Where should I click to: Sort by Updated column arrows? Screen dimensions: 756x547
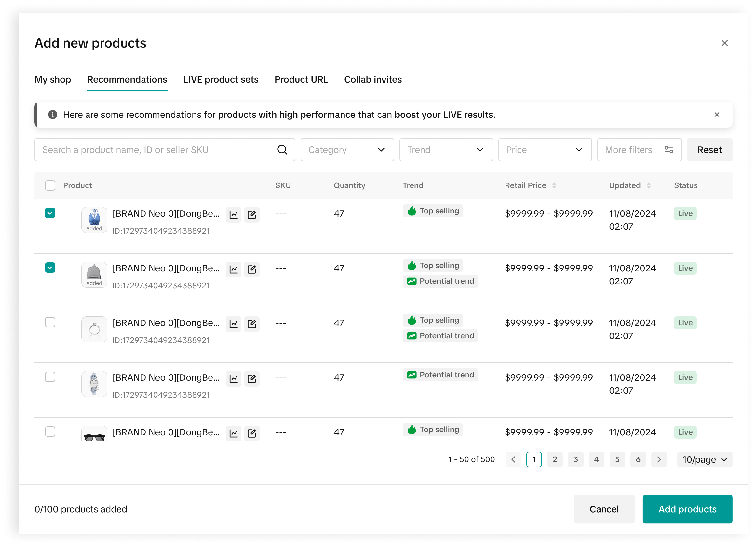pyautogui.click(x=648, y=185)
